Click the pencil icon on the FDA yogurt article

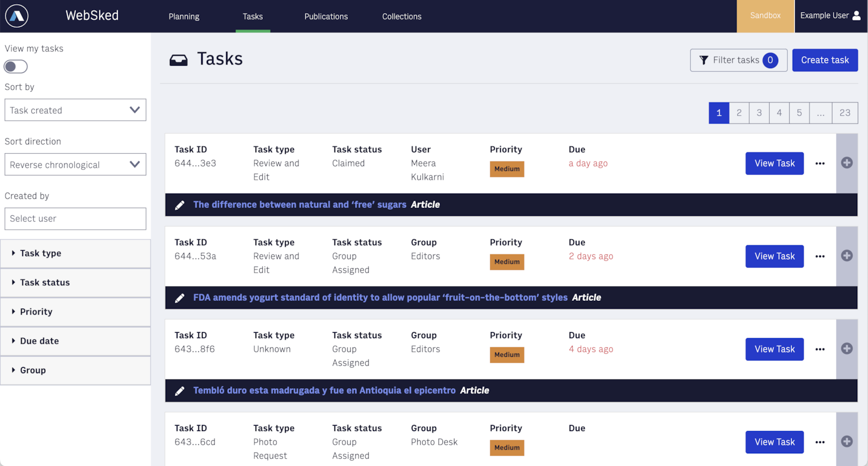pyautogui.click(x=180, y=297)
